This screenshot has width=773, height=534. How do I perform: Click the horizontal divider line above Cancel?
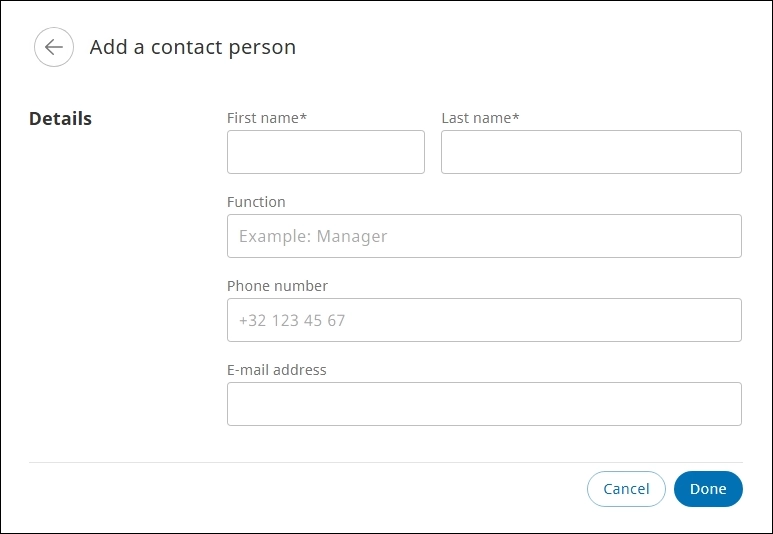point(386,463)
